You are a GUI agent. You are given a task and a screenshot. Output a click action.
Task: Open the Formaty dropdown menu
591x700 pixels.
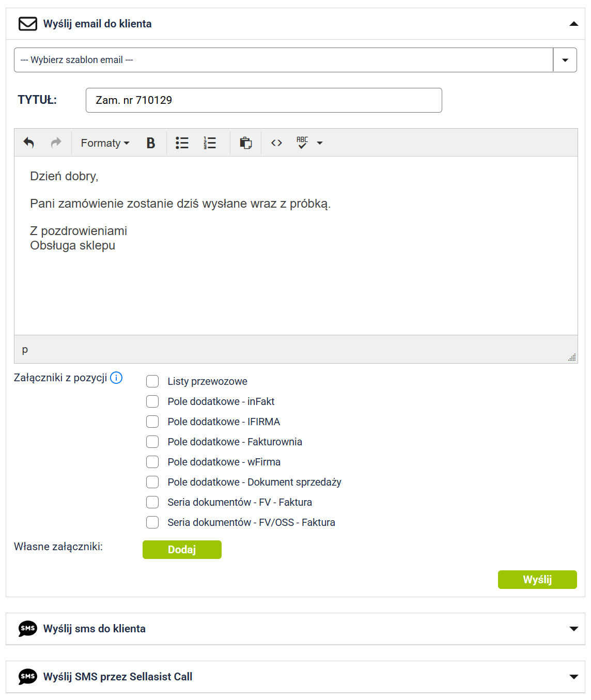coord(105,143)
